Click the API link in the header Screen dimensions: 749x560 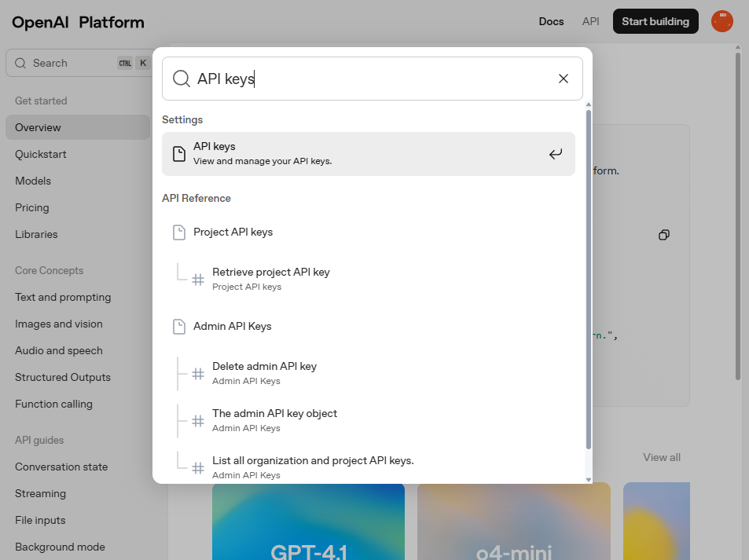pyautogui.click(x=590, y=21)
